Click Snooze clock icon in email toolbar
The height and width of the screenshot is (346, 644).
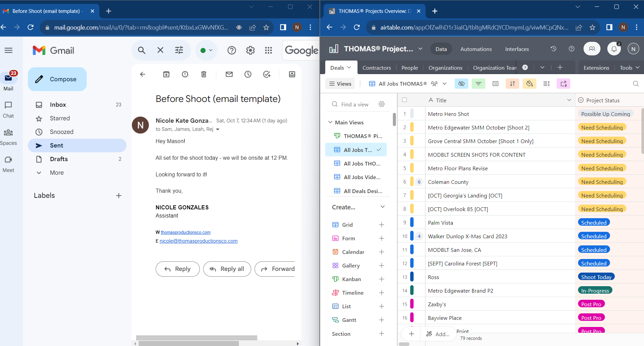click(248, 74)
